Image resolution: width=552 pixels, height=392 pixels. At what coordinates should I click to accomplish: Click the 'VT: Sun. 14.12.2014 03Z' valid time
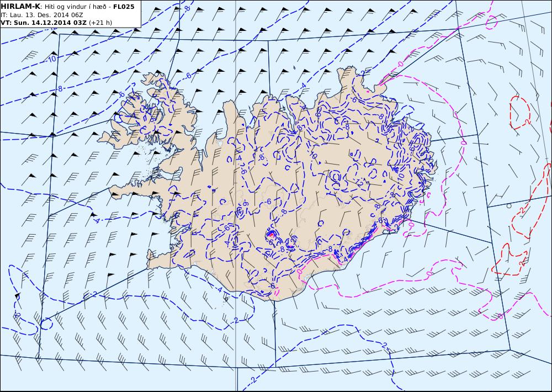pyautogui.click(x=43, y=23)
